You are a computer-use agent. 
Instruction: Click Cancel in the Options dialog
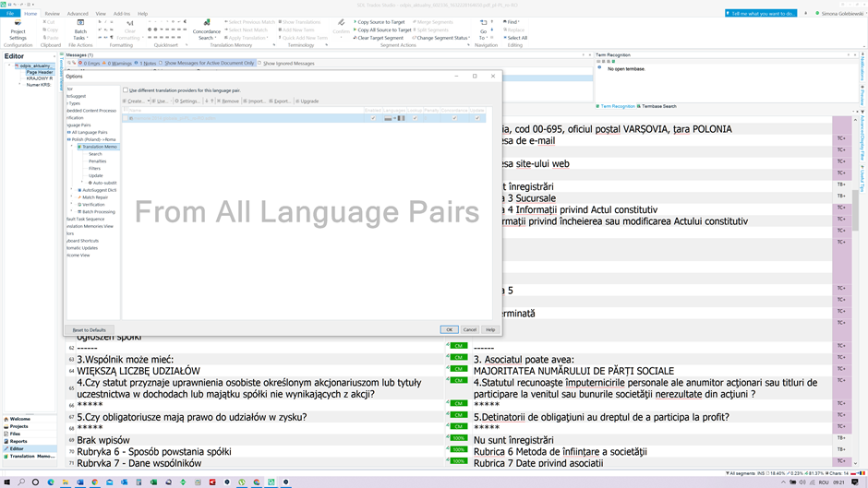(469, 329)
